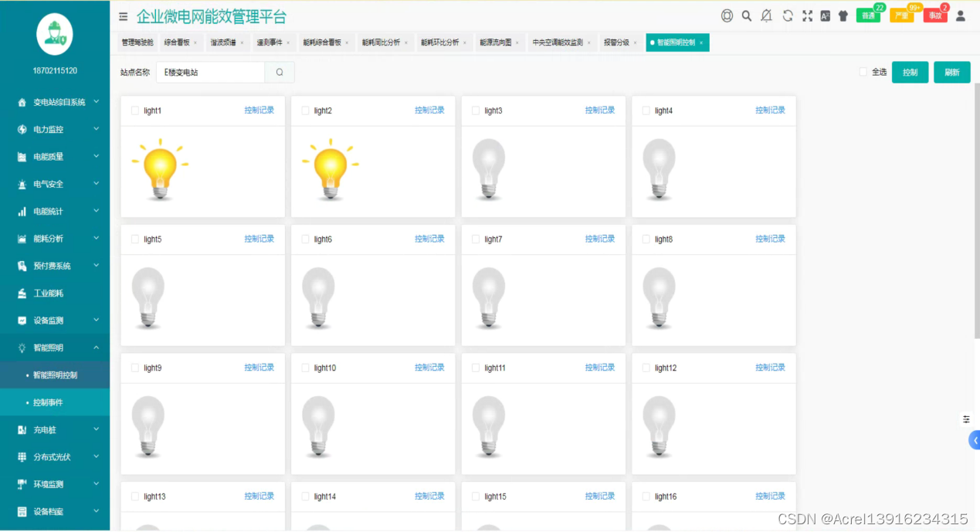Viewport: 980px width, 532px height.
Task: Check the light14 checkbox
Action: (x=305, y=497)
